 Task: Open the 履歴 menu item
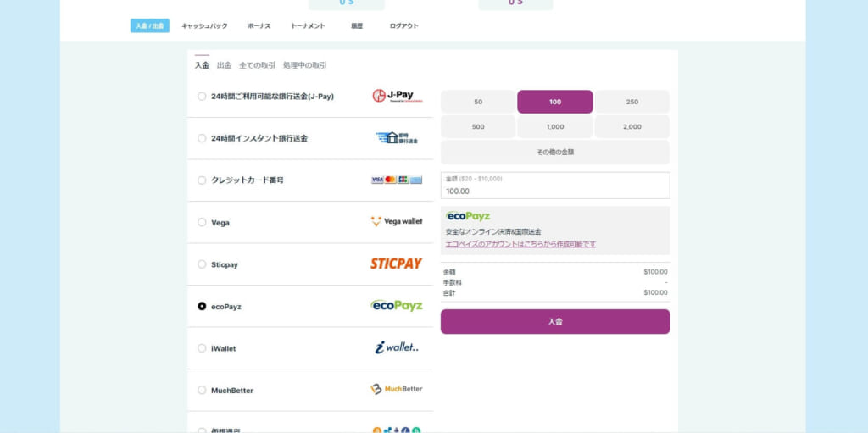pyautogui.click(x=357, y=26)
